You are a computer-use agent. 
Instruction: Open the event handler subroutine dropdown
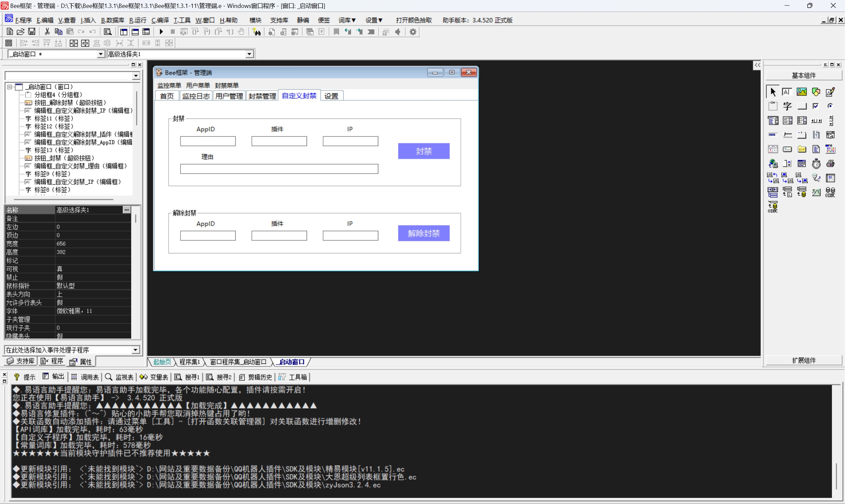[x=135, y=350]
